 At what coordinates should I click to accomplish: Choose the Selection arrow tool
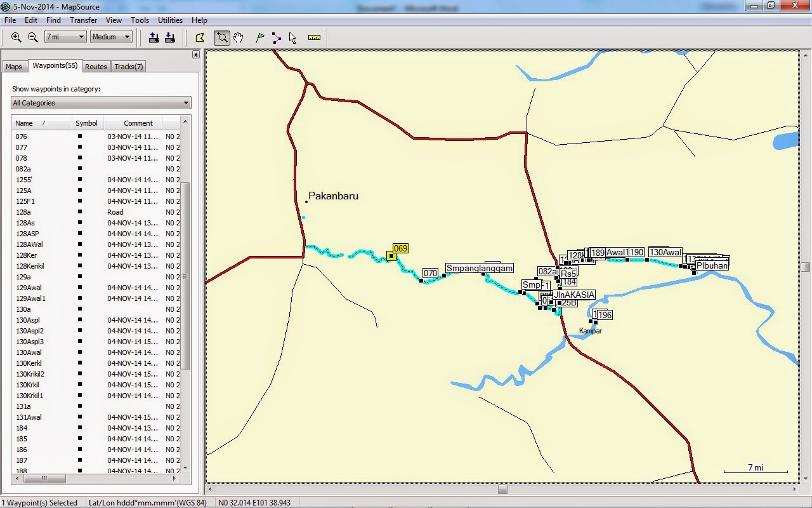click(x=292, y=37)
